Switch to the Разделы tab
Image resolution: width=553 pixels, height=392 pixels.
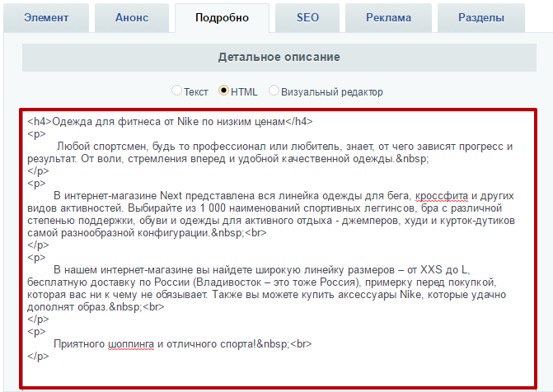(481, 17)
